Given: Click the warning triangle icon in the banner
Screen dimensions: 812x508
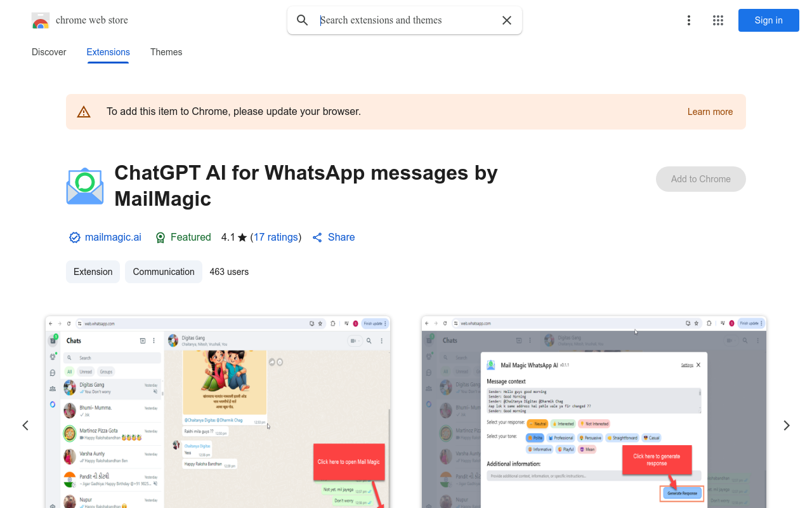Looking at the screenshot, I should pos(84,112).
